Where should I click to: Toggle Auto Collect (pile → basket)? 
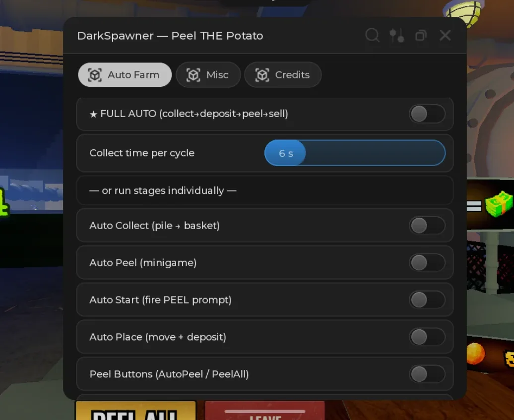[427, 226]
